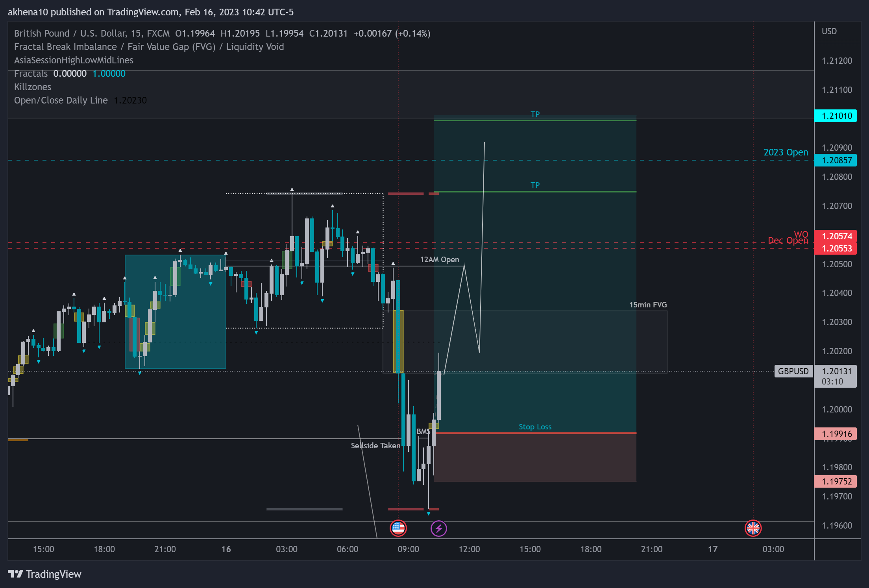This screenshot has height=588, width=869.
Task: Click the 12:00 time axis label
Action: [469, 549]
